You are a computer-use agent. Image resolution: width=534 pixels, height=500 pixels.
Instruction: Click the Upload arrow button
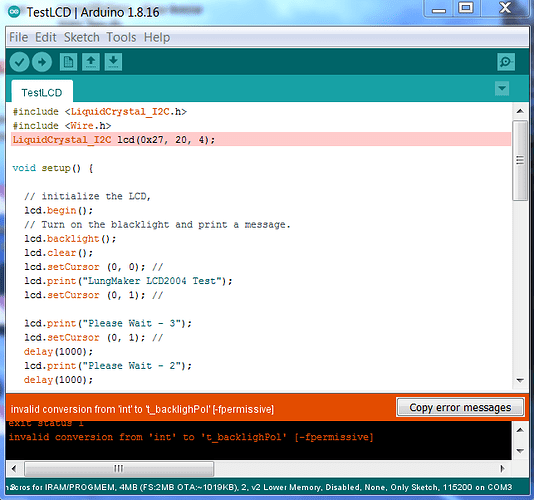(x=42, y=62)
